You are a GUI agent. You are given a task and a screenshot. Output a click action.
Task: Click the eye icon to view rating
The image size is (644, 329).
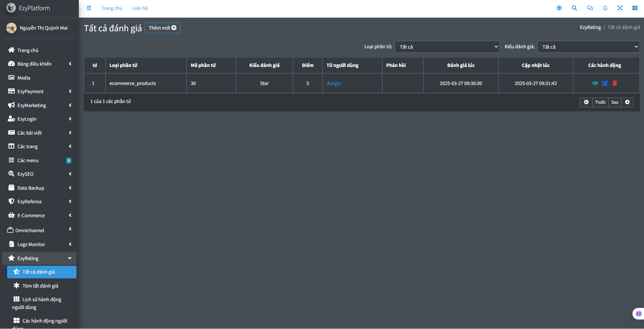pyautogui.click(x=595, y=83)
